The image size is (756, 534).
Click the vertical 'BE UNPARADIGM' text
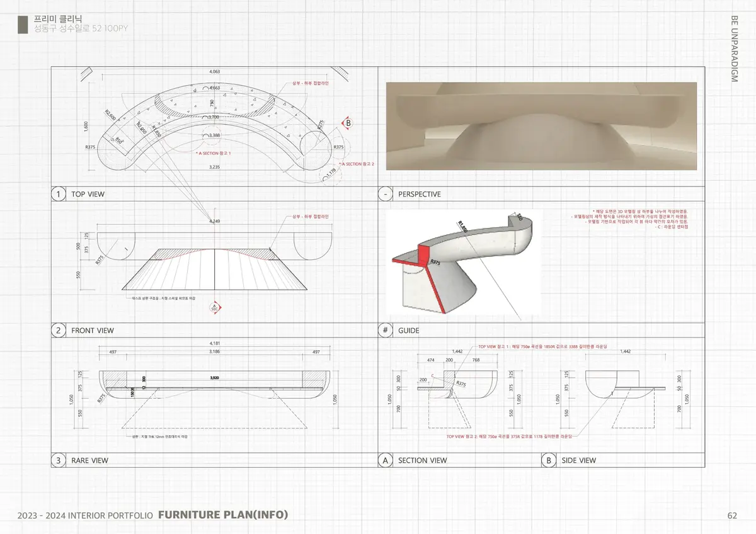[735, 48]
